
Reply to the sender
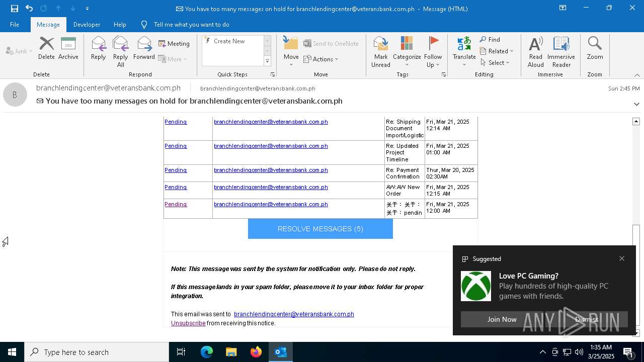click(x=99, y=48)
